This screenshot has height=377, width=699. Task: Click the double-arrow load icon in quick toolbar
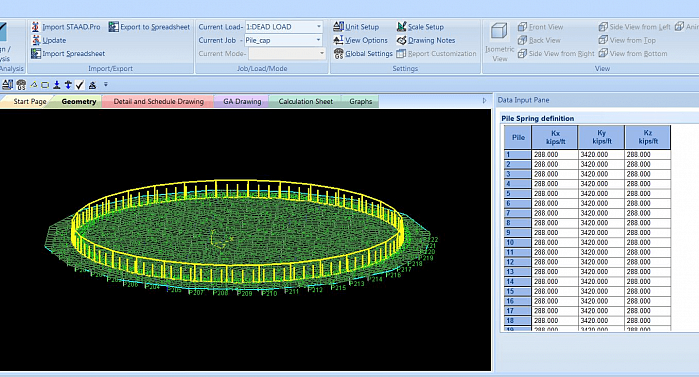(68, 85)
